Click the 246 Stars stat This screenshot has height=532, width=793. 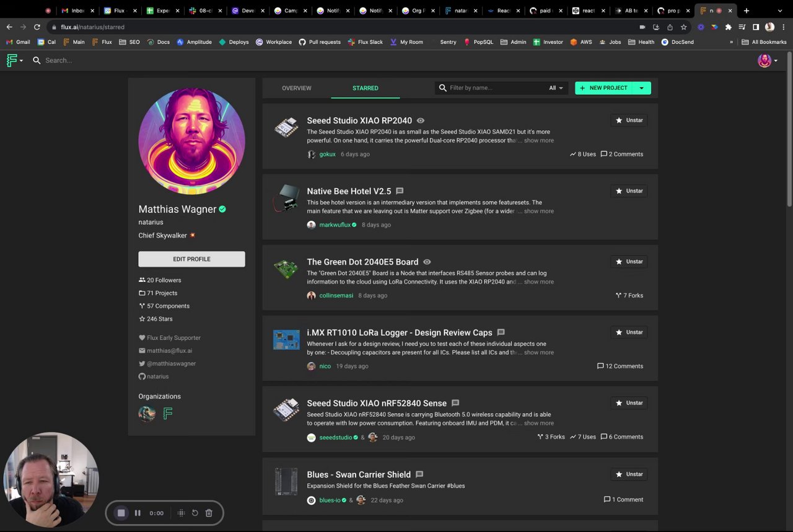[156, 319]
